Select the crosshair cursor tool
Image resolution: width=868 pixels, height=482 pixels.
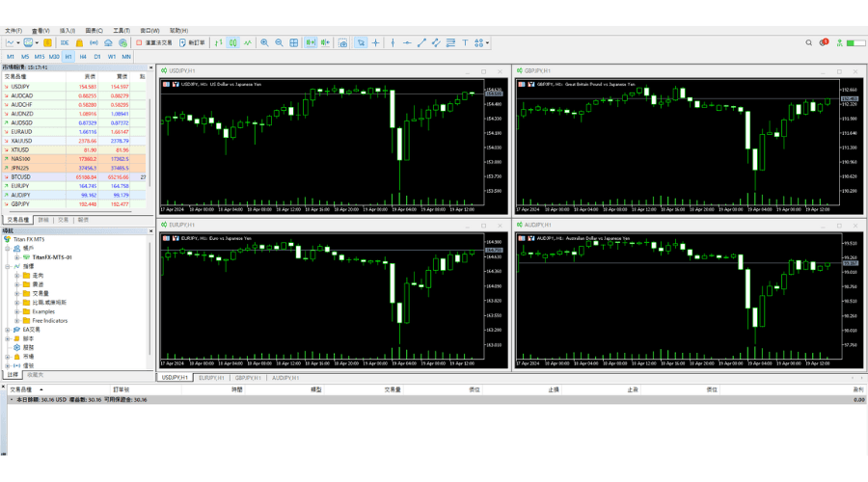(376, 42)
